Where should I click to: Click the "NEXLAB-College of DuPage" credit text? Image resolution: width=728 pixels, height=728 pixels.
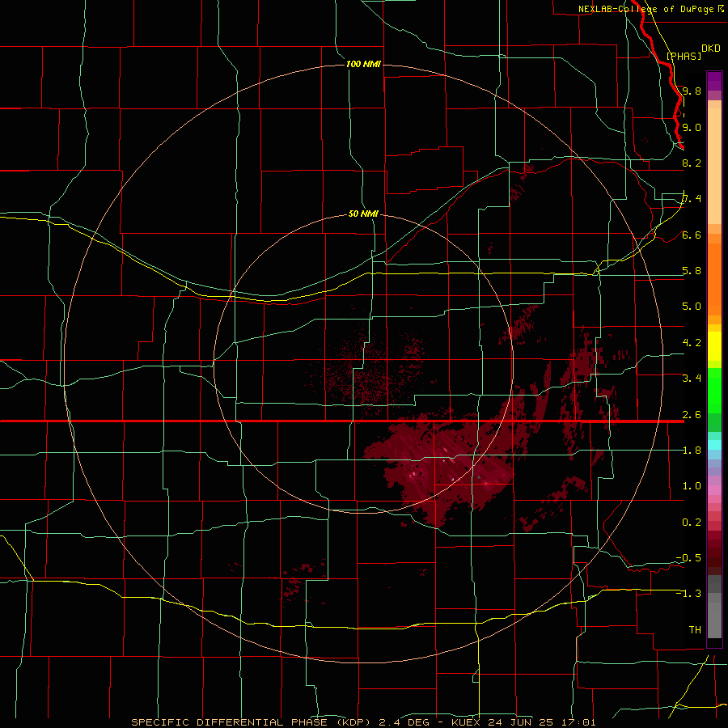[647, 9]
